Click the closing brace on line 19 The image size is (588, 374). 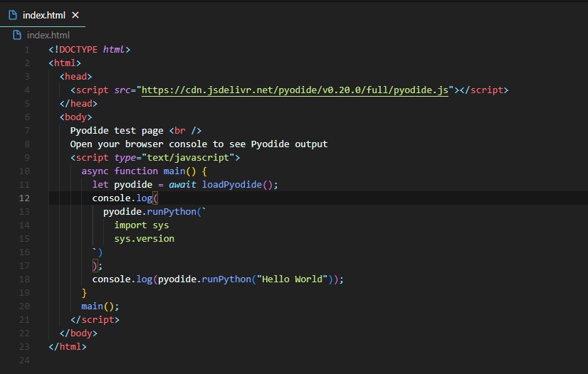coord(84,293)
